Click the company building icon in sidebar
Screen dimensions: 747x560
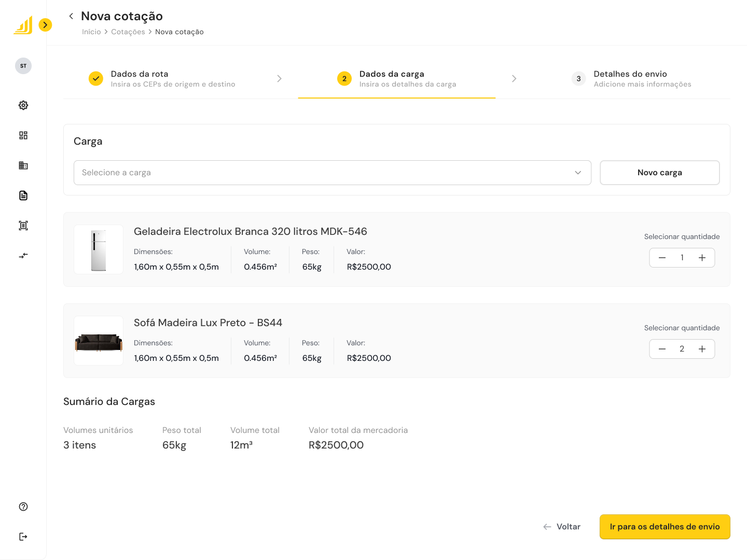[23, 165]
